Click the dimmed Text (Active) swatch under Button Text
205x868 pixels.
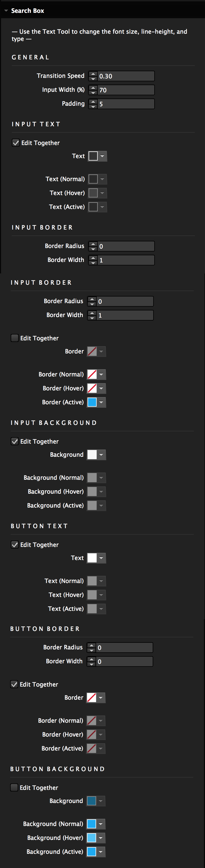pos(92,608)
